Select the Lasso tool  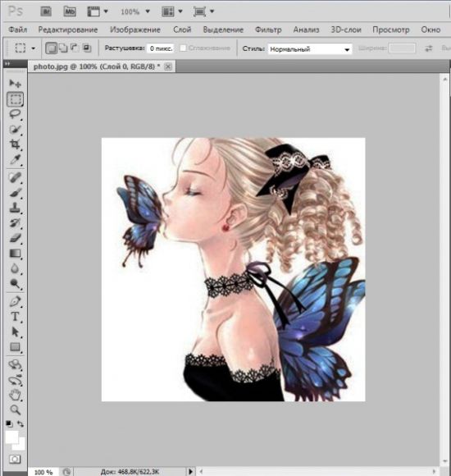coord(15,114)
